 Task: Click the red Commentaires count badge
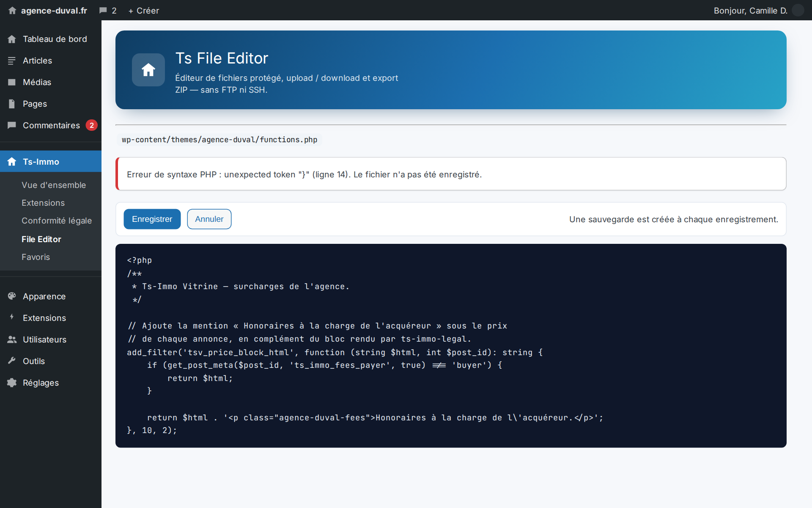tap(92, 125)
